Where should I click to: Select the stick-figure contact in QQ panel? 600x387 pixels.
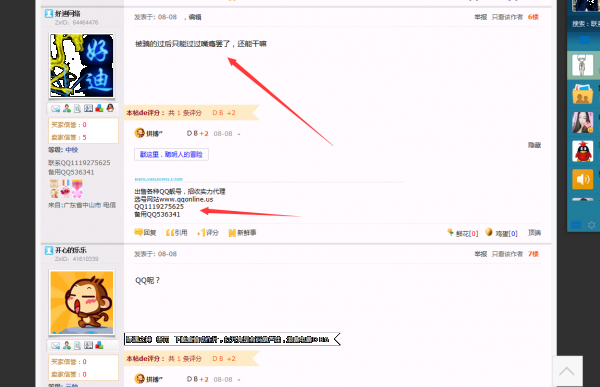[x=582, y=65]
